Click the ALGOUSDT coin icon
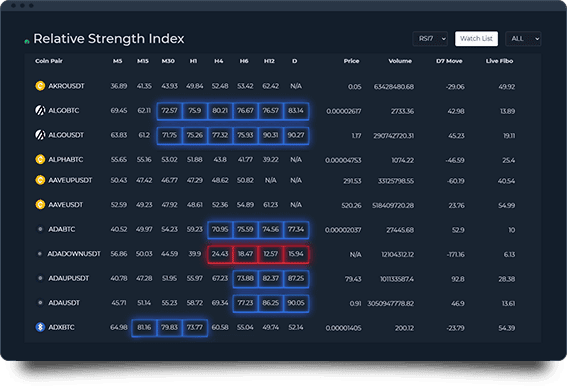 [x=40, y=135]
